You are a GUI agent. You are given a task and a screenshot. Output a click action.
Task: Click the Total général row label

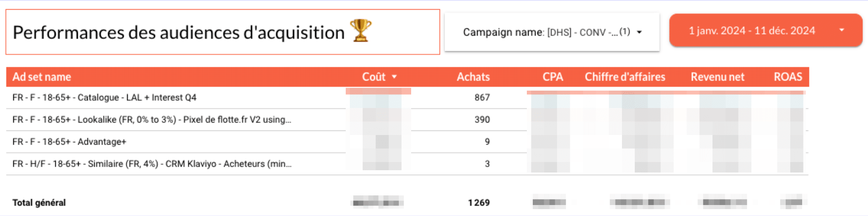[x=39, y=202]
